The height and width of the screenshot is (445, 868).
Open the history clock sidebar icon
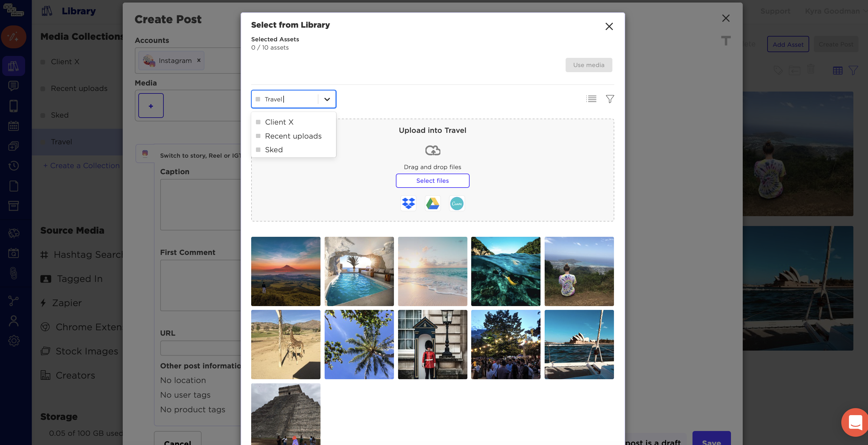13,166
